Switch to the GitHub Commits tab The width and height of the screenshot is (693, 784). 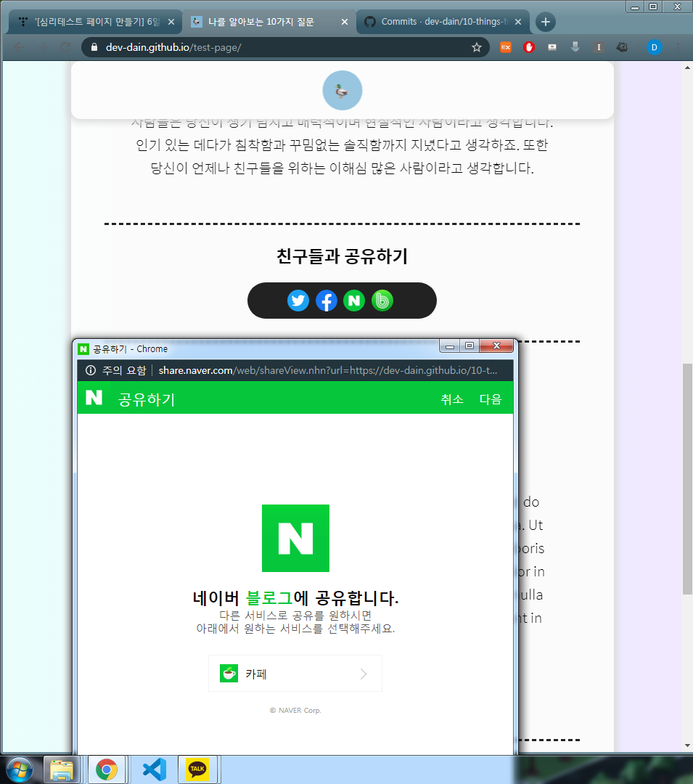tap(442, 22)
